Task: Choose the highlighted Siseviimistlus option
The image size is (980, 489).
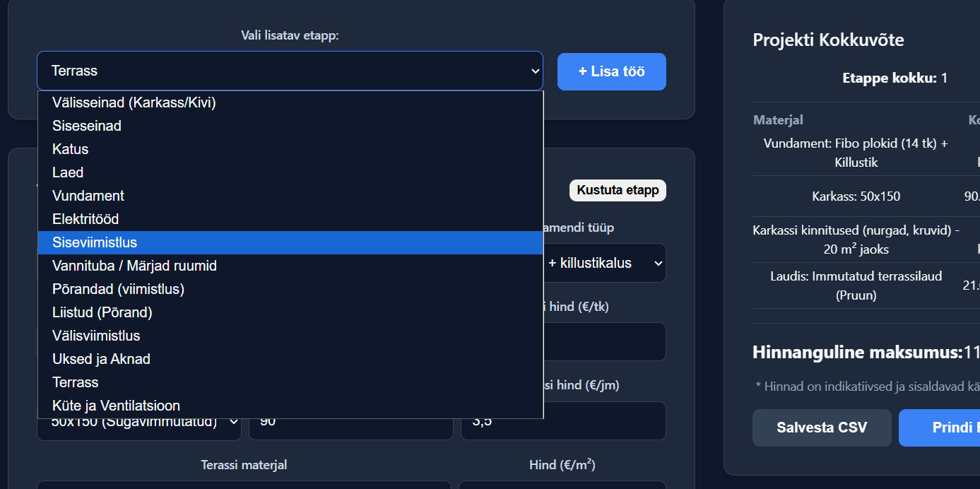Action: click(x=95, y=242)
